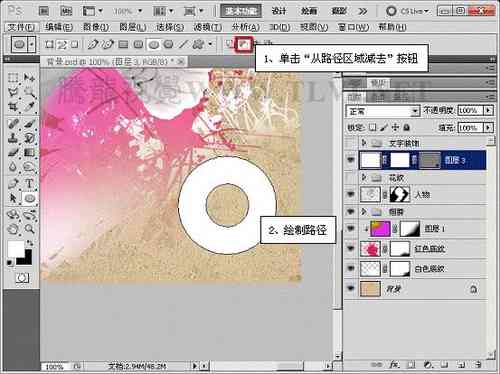Open the fill slider arrow
500x374 pixels.
(489, 128)
